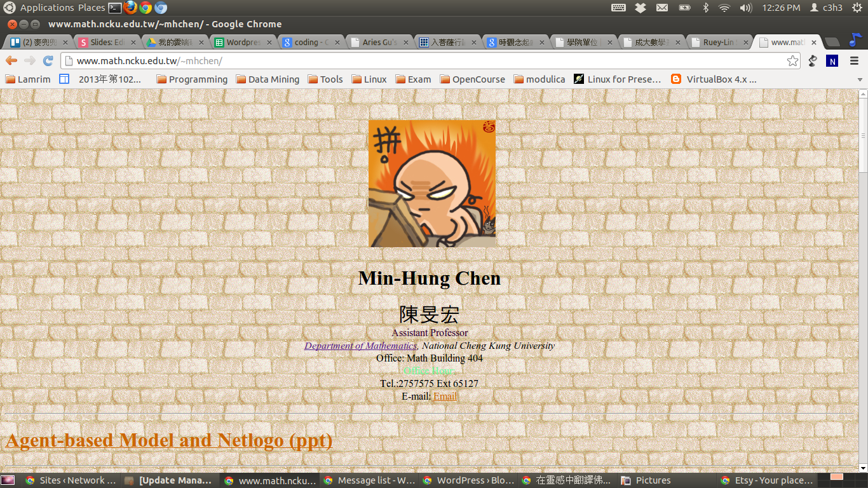Screen dimensions: 868x488
Task: Click the extension icon beside the bookmark star
Action: [x=813, y=61]
